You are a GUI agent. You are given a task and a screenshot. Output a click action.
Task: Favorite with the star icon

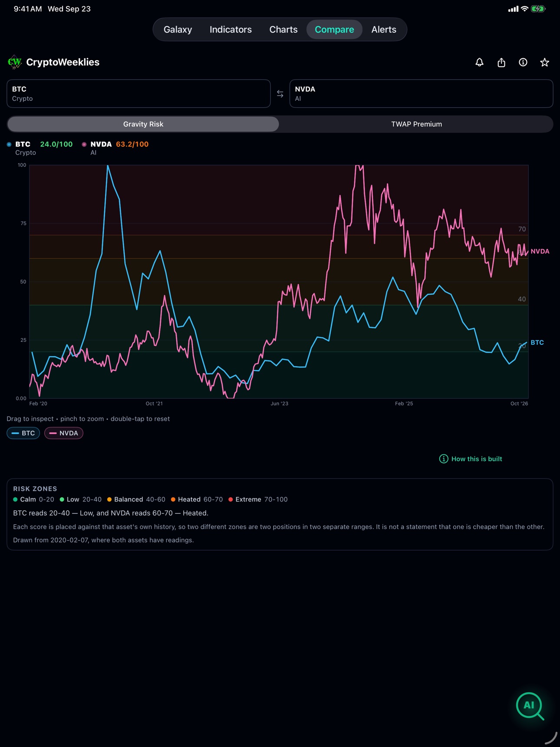tap(544, 63)
